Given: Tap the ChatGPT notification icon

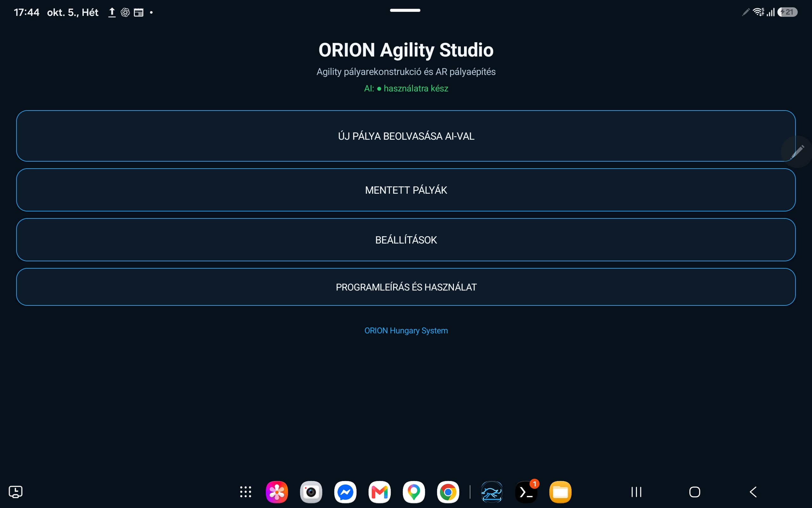Looking at the screenshot, I should tap(125, 12).
